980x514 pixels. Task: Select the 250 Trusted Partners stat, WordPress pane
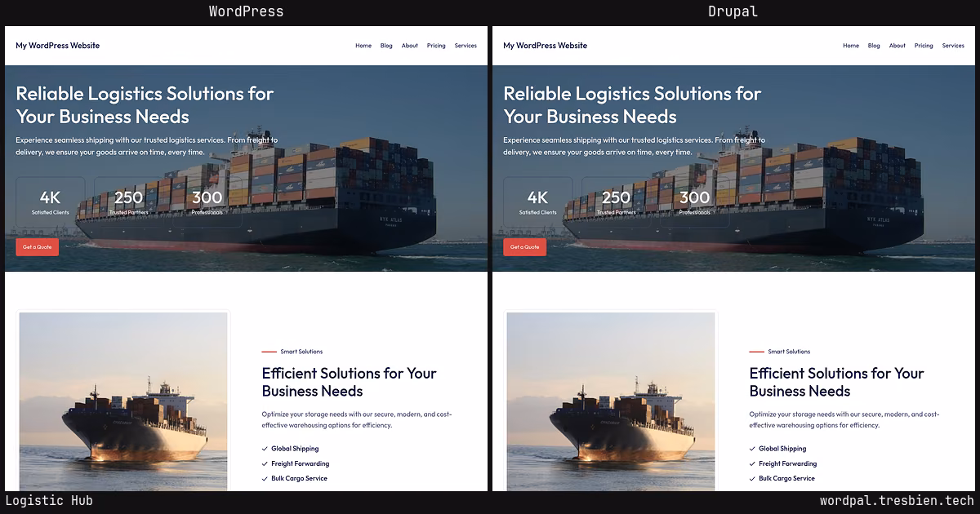click(x=128, y=202)
